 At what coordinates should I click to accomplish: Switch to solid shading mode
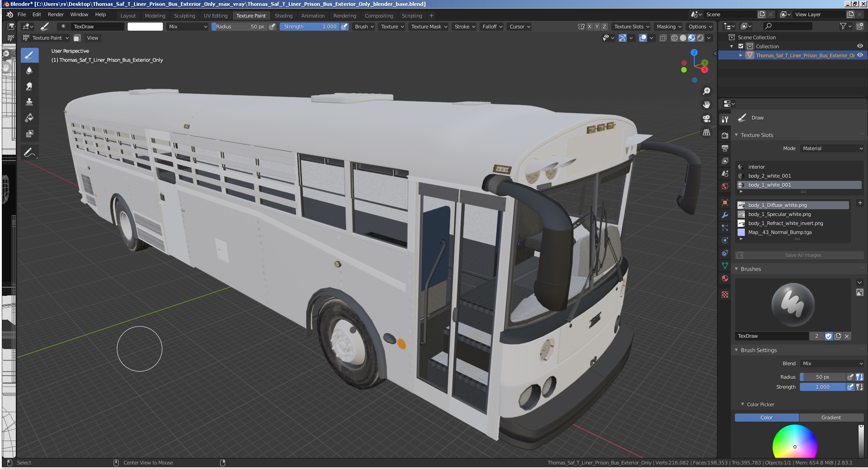[683, 38]
